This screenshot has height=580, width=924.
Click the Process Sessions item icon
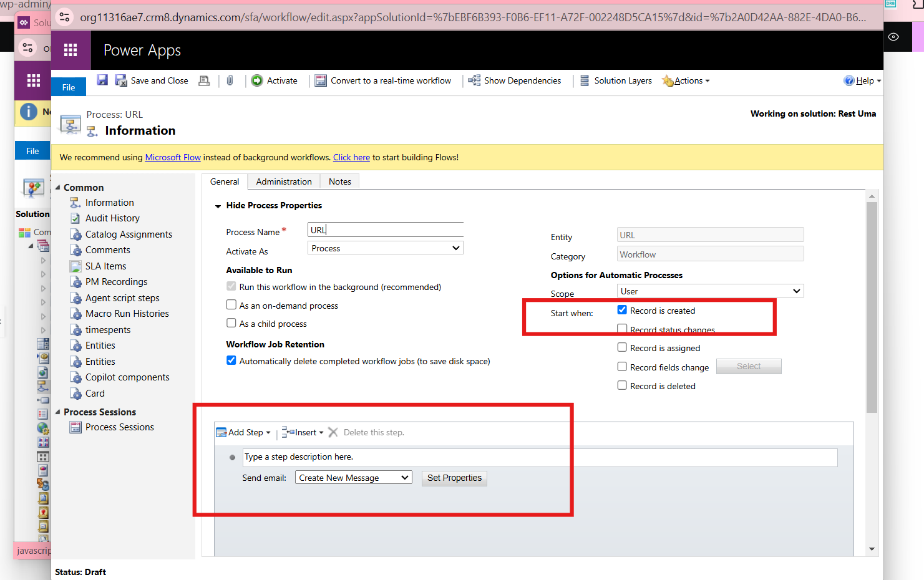pyautogui.click(x=75, y=427)
